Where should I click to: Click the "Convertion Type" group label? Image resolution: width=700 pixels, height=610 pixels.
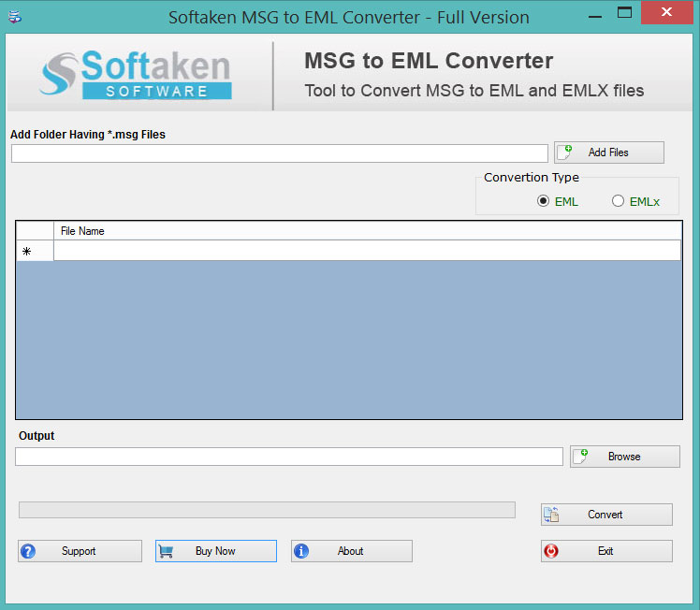532,178
